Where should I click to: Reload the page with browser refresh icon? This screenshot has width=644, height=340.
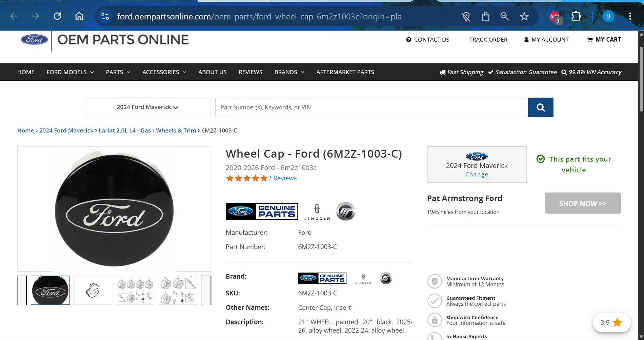point(57,16)
